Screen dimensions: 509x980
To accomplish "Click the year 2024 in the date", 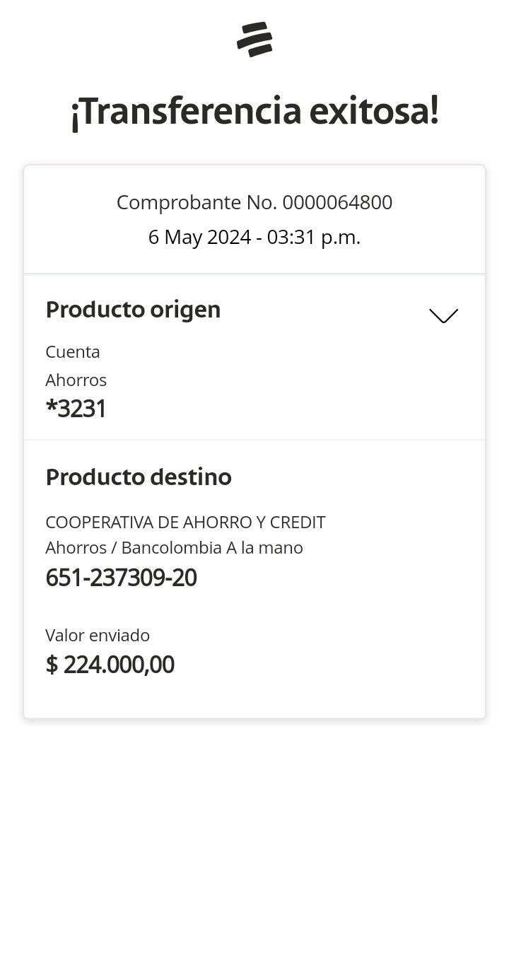I will [x=229, y=238].
